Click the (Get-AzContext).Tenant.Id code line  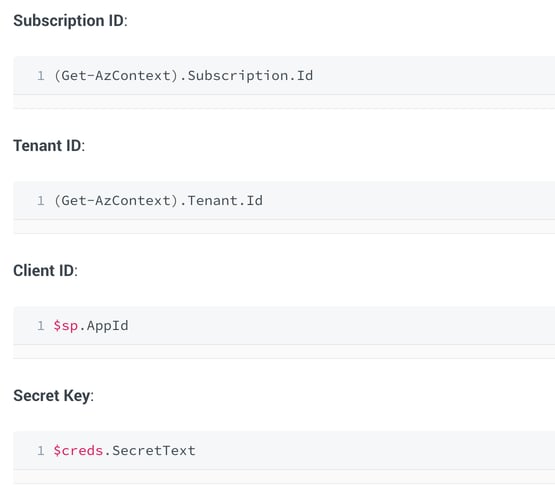pyautogui.click(x=158, y=201)
